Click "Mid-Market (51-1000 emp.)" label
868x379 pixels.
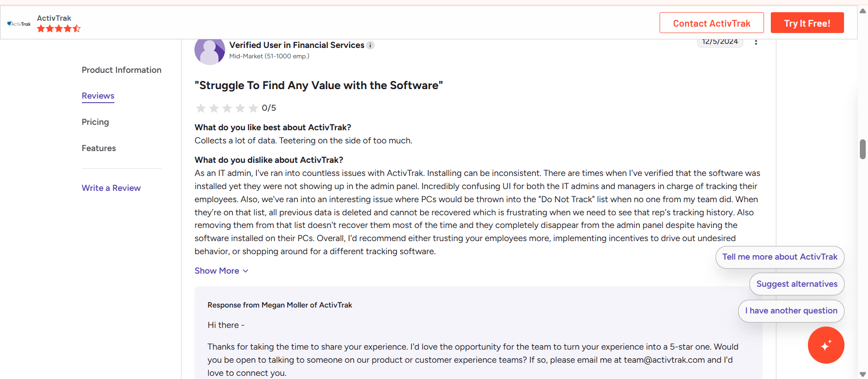[269, 56]
